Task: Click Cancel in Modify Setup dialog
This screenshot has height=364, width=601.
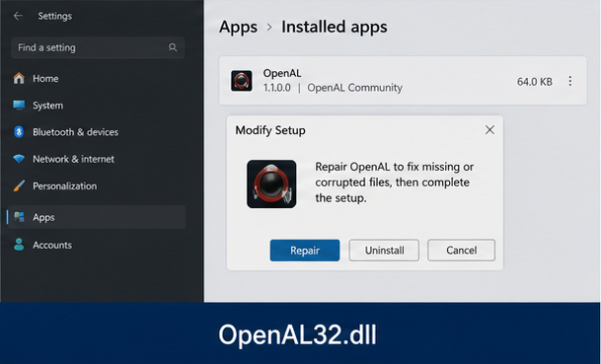Action: (x=462, y=251)
